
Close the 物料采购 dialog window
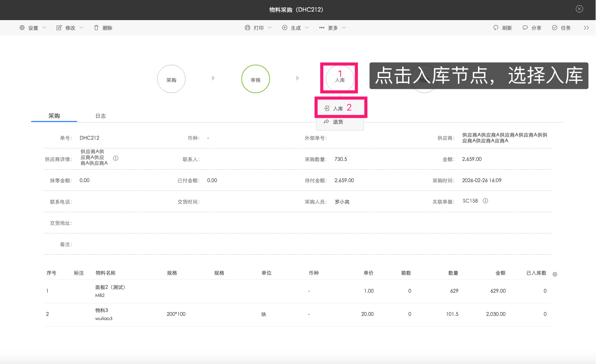579,9
